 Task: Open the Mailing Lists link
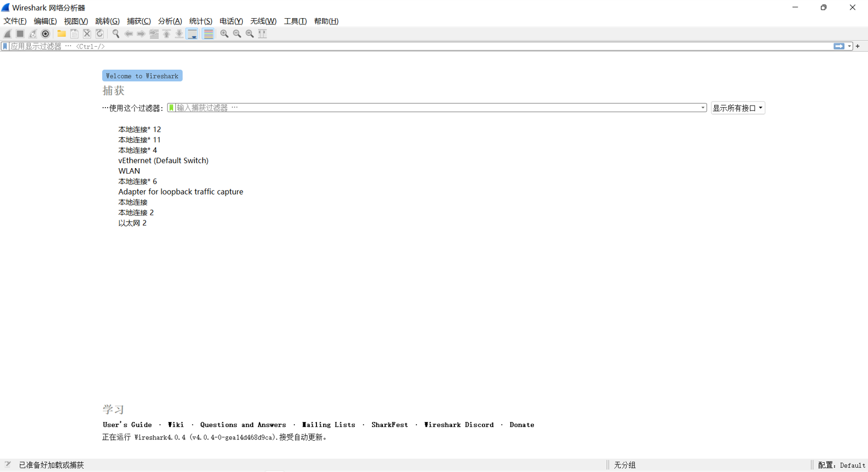329,425
